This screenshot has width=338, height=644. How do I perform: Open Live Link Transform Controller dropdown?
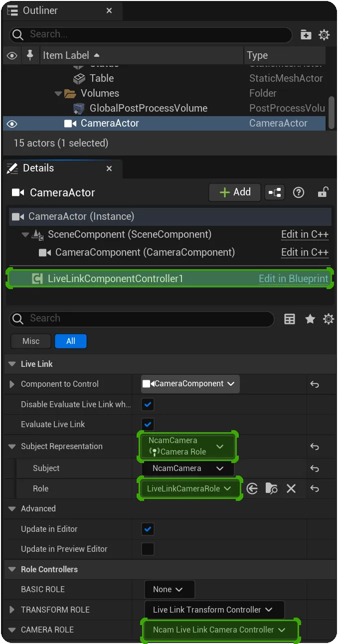pos(214,610)
